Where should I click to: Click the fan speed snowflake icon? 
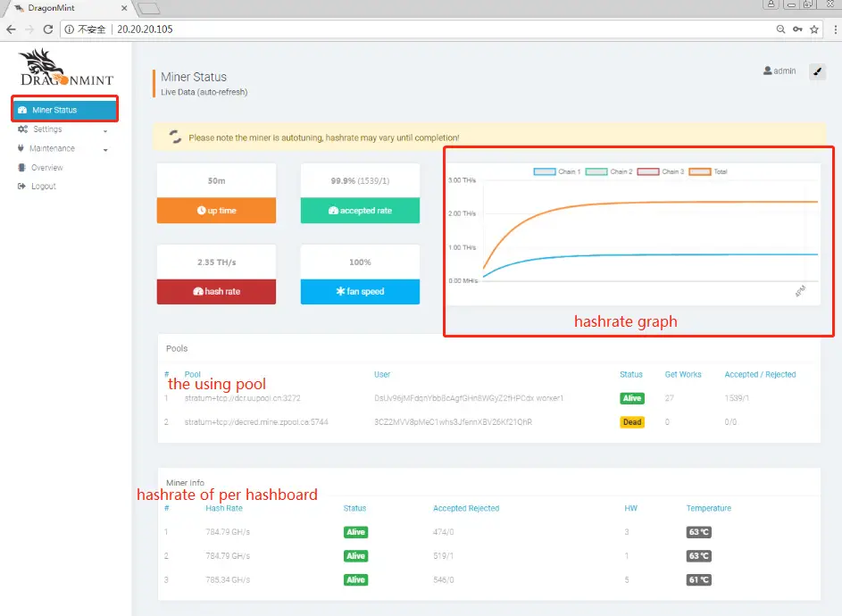point(343,290)
